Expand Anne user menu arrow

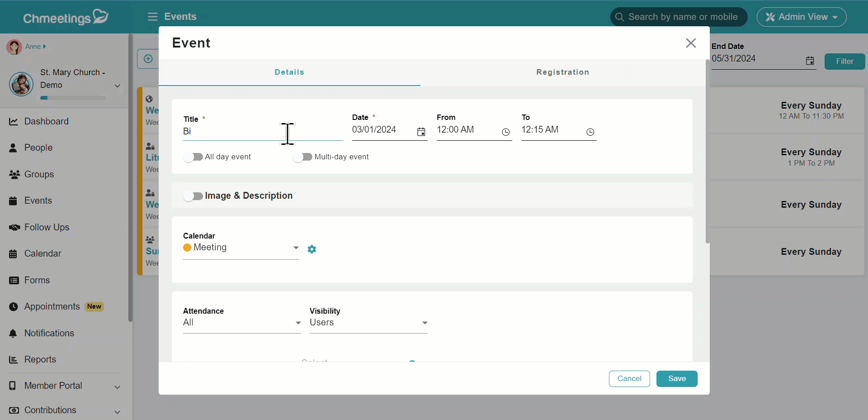(44, 47)
